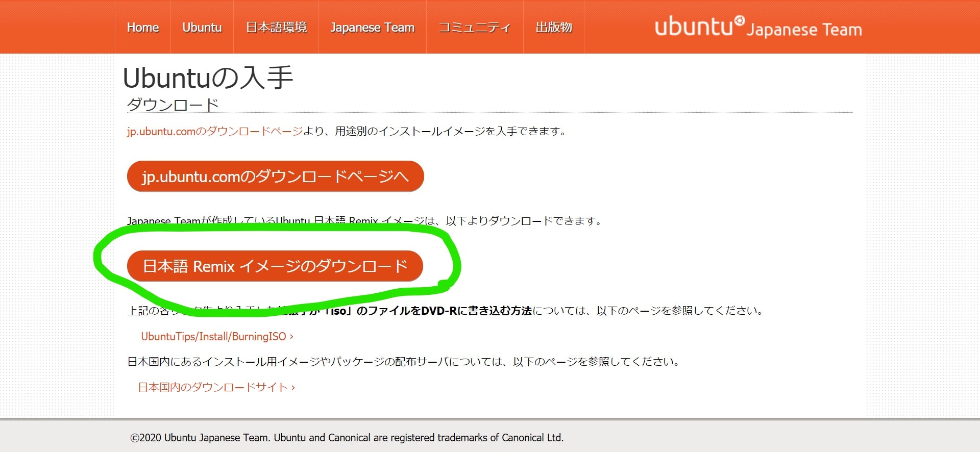Open the 日本国内のダウンロードサイト link
Viewport: 980px width, 452px height.
click(216, 387)
